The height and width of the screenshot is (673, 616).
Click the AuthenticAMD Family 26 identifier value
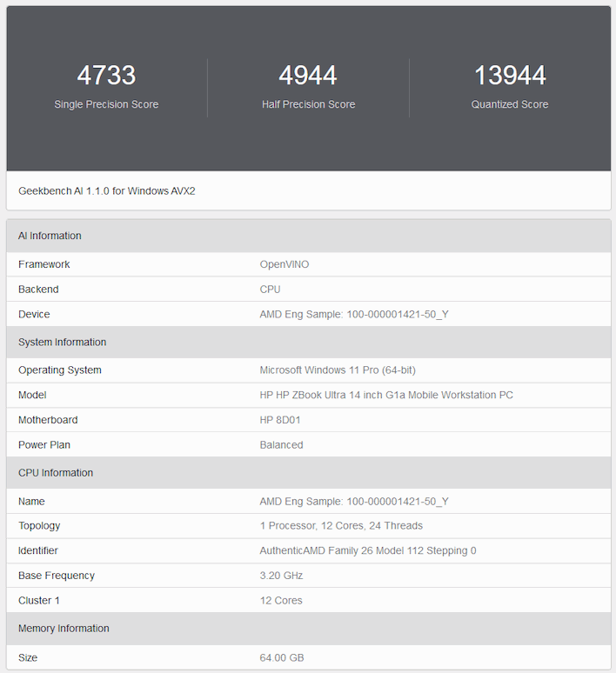368,551
